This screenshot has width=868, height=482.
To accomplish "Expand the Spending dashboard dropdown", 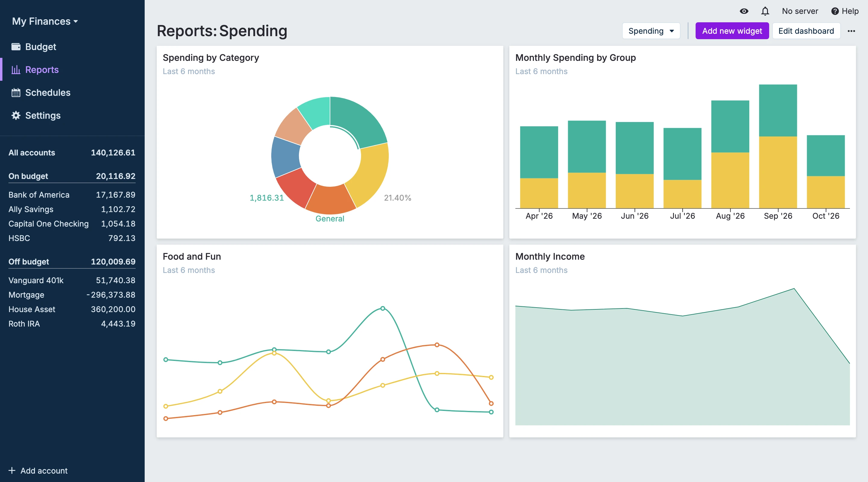I will pyautogui.click(x=651, y=31).
